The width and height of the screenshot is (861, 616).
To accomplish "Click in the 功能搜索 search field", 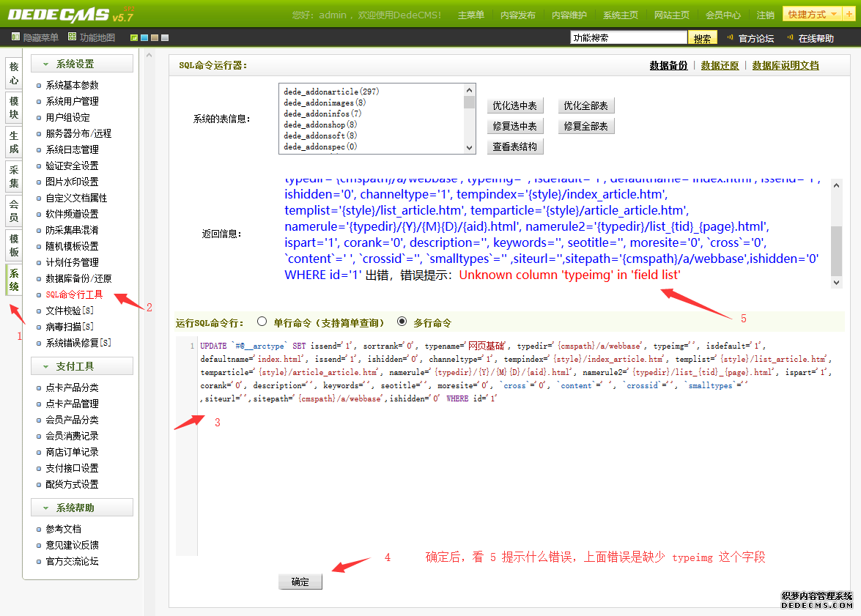I will click(x=628, y=38).
